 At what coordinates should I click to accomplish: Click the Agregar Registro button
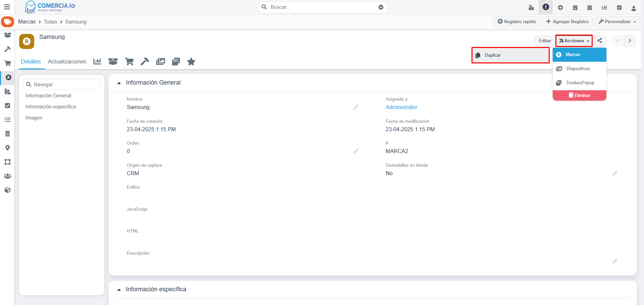coord(567,21)
